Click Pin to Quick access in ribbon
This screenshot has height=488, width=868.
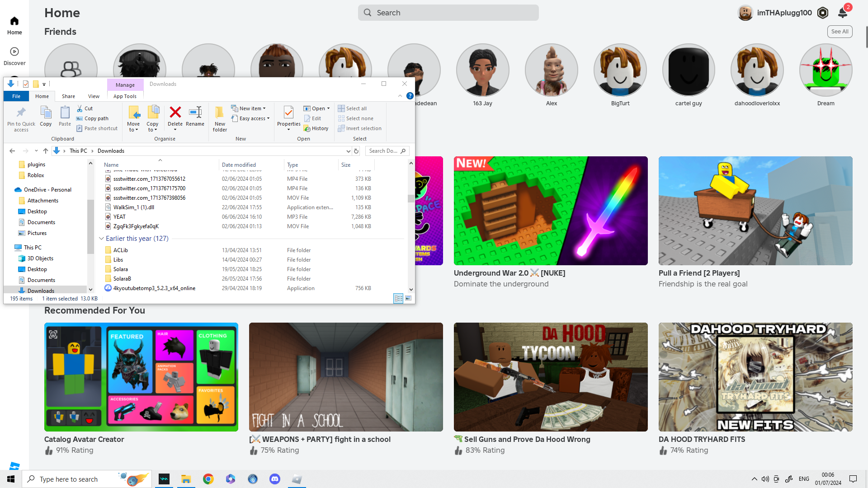point(21,119)
